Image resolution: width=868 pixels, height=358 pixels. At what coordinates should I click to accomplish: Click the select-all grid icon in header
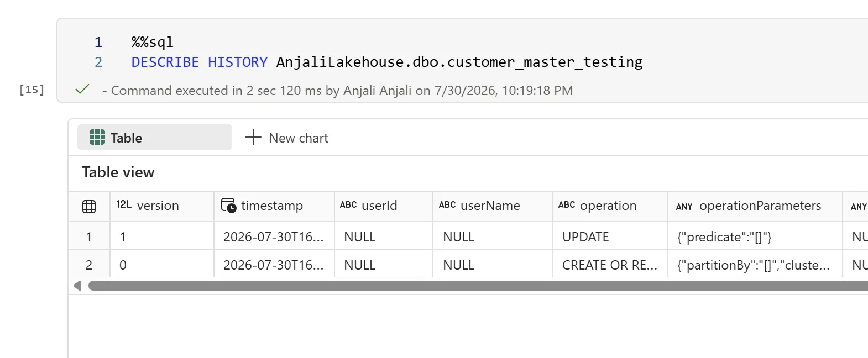89,207
